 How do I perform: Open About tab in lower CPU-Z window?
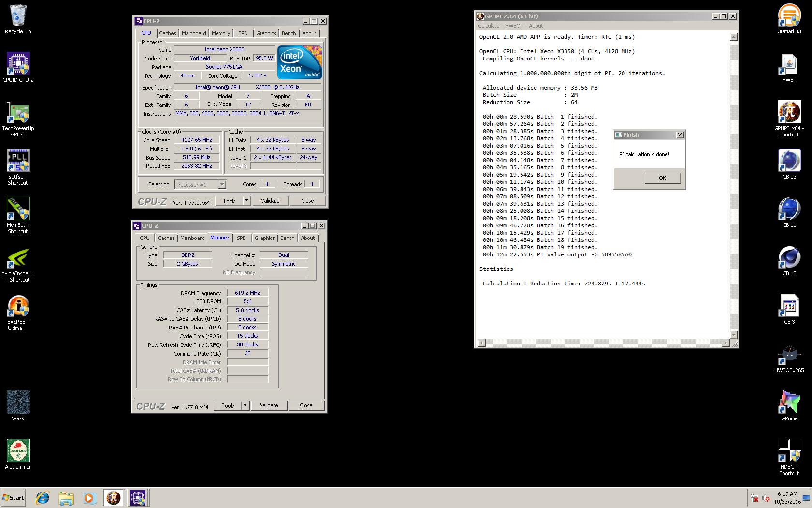click(x=308, y=238)
